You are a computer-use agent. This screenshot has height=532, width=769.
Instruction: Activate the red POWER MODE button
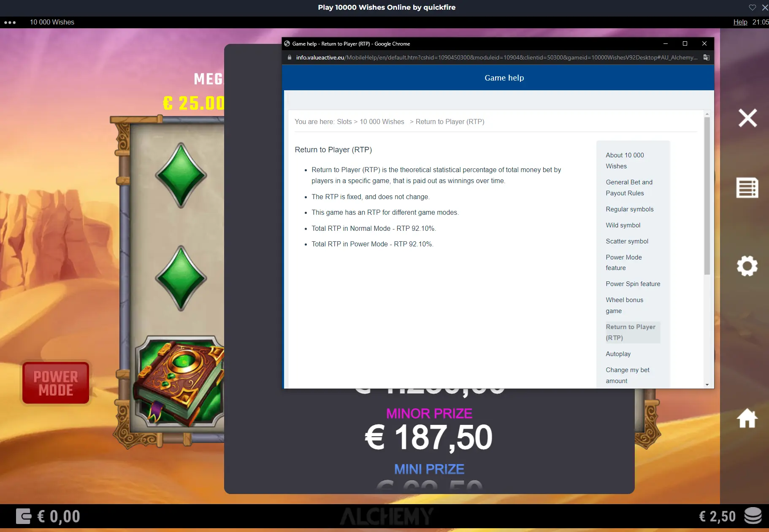click(56, 383)
